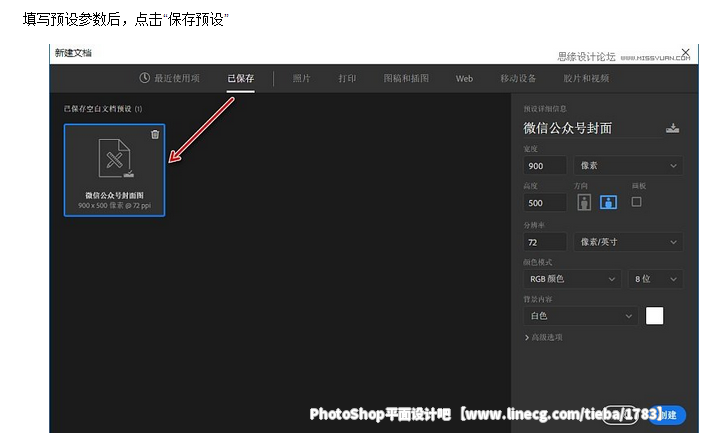Viewport: 718px width, 433px height.
Task: Open the background contents dropdown 白色
Action: pyautogui.click(x=581, y=316)
